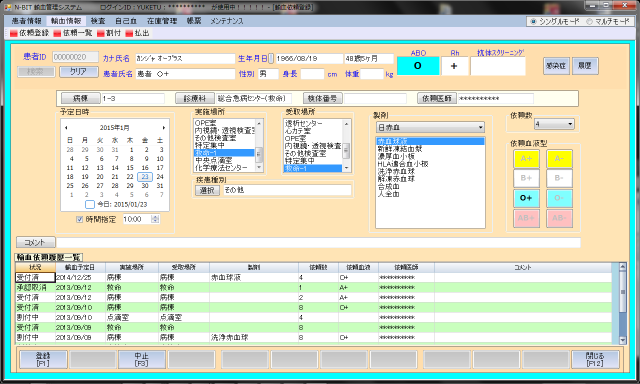
Task: Open the 払出 toolbar item
Action: coord(138,33)
